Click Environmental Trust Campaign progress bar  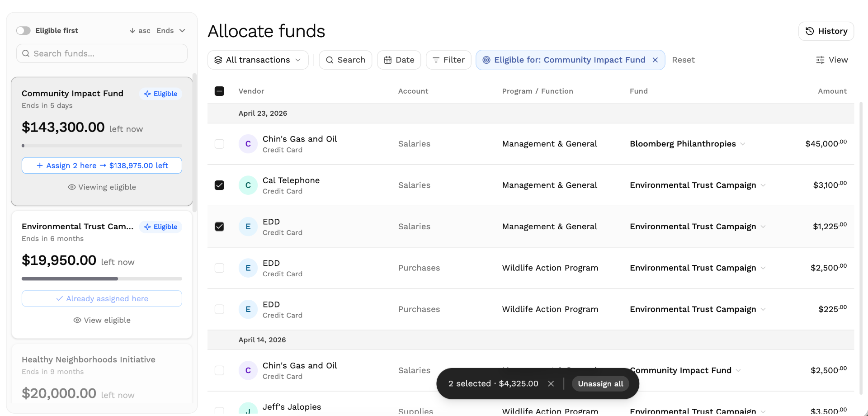[102, 279]
